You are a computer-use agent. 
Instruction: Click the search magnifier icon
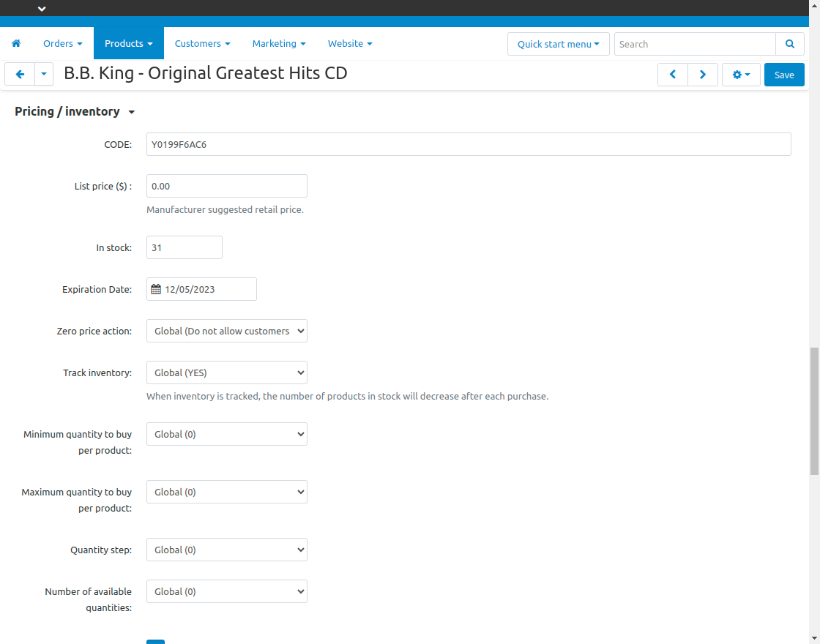click(x=790, y=44)
